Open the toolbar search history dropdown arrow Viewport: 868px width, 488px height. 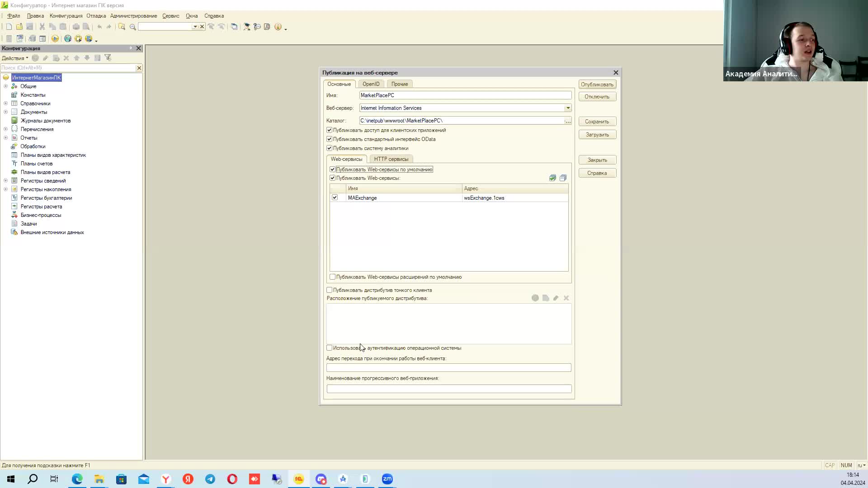pyautogui.click(x=195, y=27)
